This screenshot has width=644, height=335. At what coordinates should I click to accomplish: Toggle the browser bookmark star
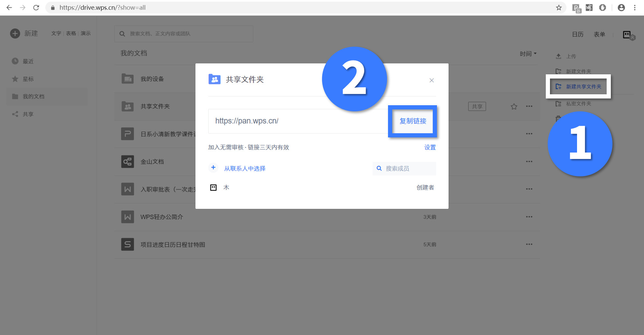pyautogui.click(x=559, y=7)
